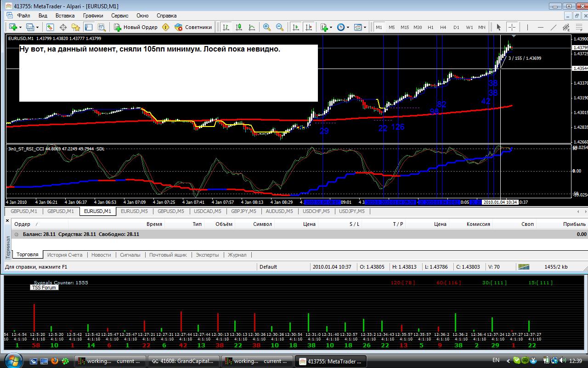This screenshot has width=588, height=368.
Task: Switch to the USDCAD,M5 chart tab
Action: coord(207,212)
